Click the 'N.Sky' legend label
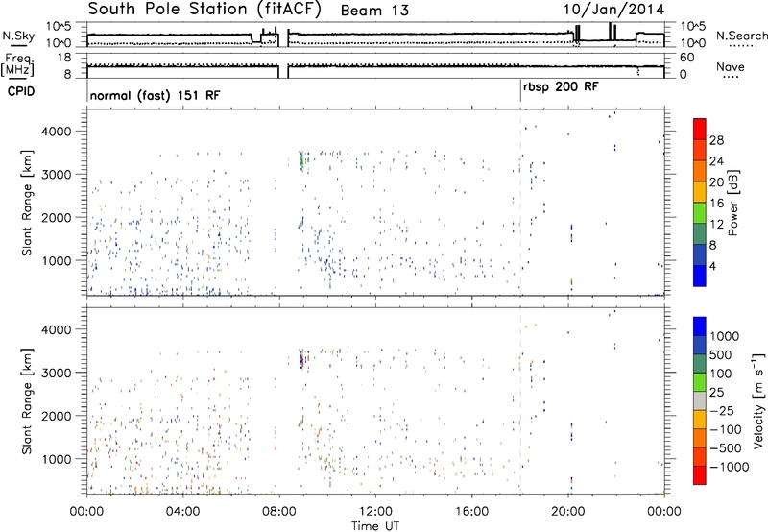This screenshot has width=768, height=532. [x=18, y=36]
